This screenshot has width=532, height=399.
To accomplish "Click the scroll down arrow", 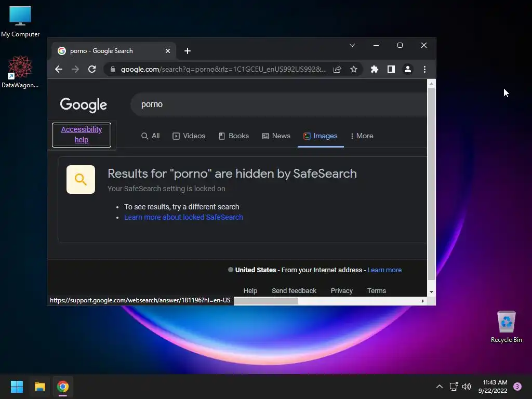I will coord(431,292).
